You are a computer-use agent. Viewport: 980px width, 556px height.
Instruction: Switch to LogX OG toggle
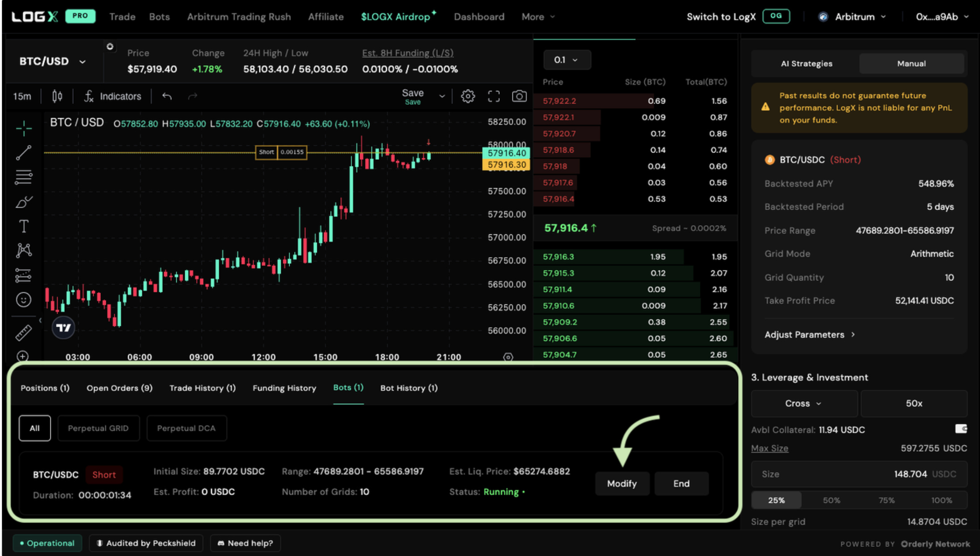coord(776,16)
